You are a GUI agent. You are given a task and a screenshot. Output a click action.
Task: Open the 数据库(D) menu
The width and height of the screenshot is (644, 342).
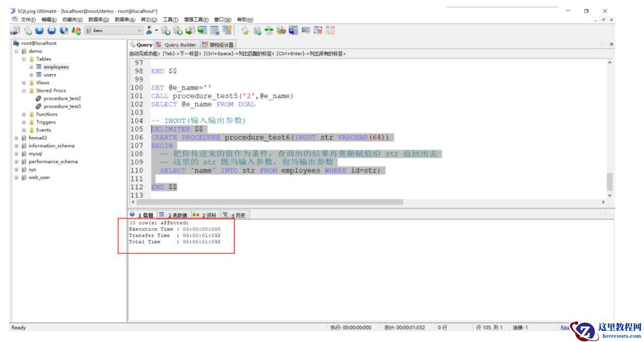coord(99,20)
